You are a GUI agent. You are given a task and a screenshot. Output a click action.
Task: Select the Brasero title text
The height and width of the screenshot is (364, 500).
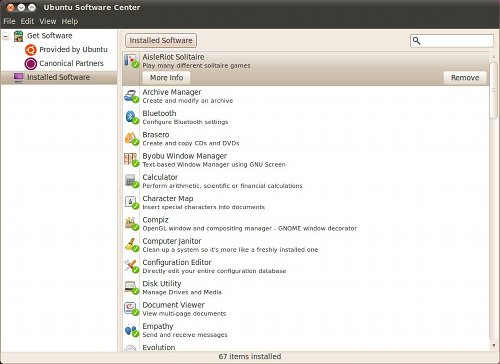(156, 135)
